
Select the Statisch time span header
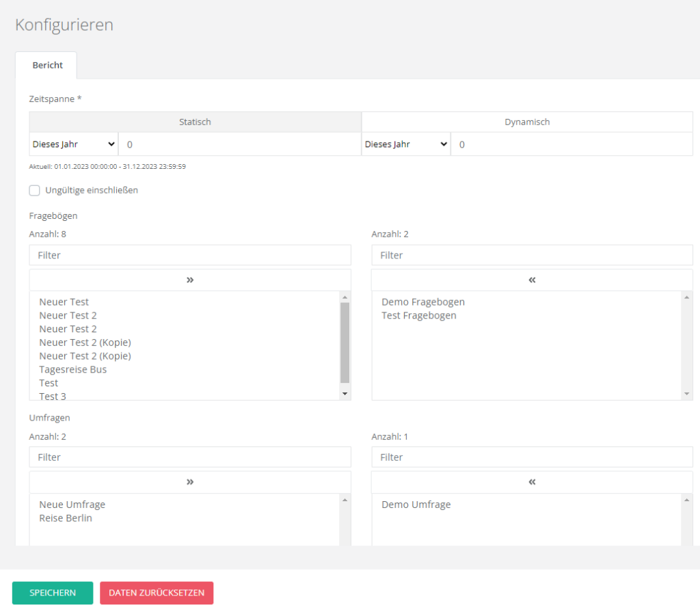tap(195, 122)
